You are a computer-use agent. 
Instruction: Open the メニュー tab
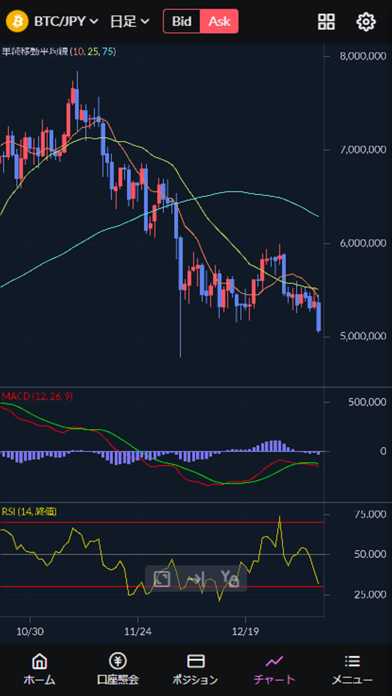coord(352,669)
